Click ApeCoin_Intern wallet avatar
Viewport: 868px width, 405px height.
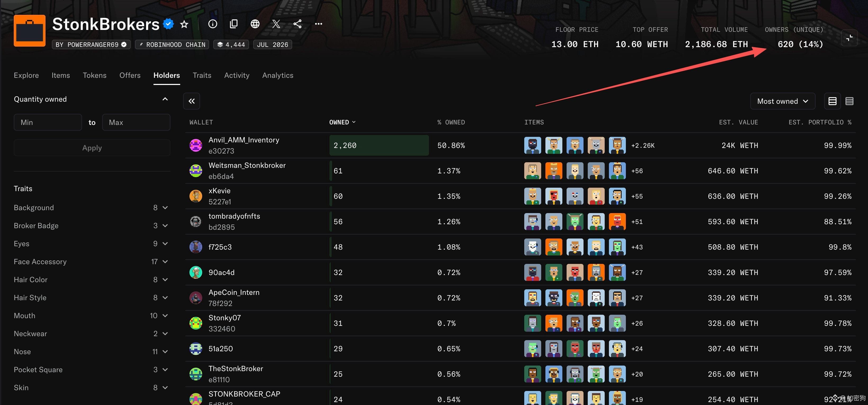click(x=196, y=298)
